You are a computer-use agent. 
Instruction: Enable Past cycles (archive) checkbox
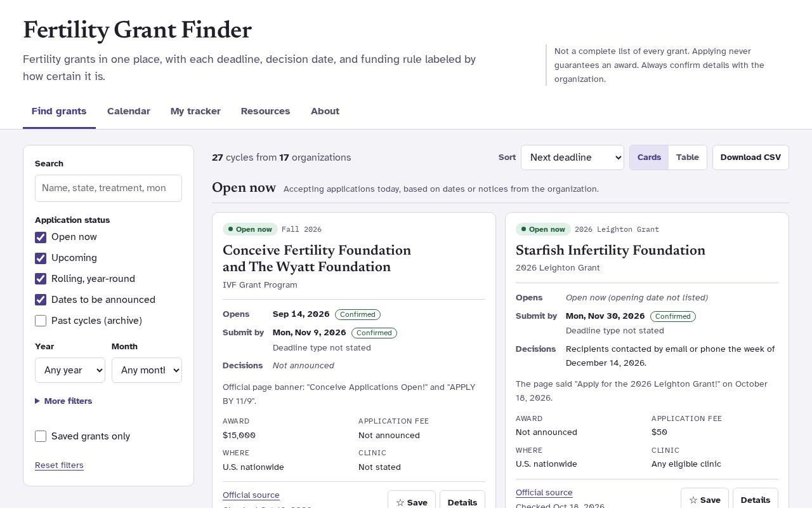[x=41, y=321]
